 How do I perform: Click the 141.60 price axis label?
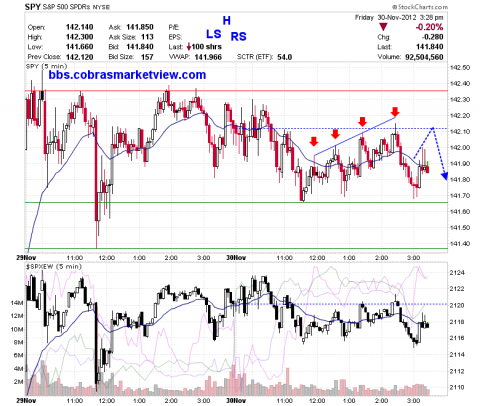(460, 212)
